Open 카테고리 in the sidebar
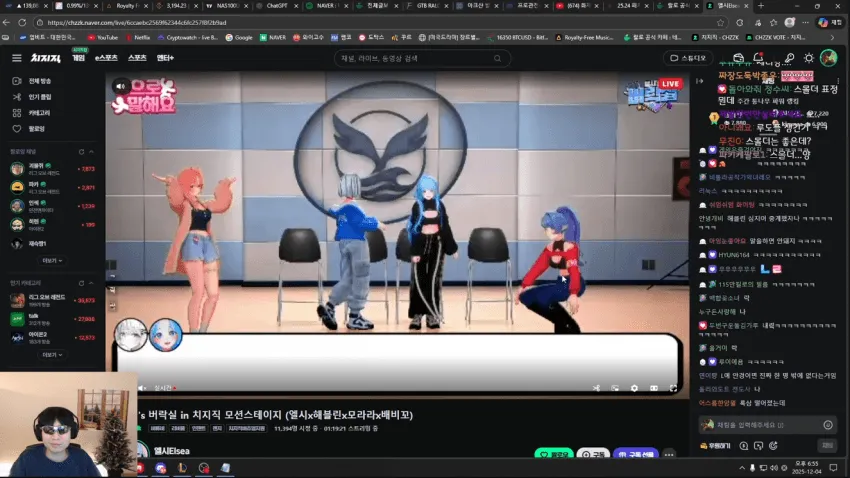 point(33,113)
